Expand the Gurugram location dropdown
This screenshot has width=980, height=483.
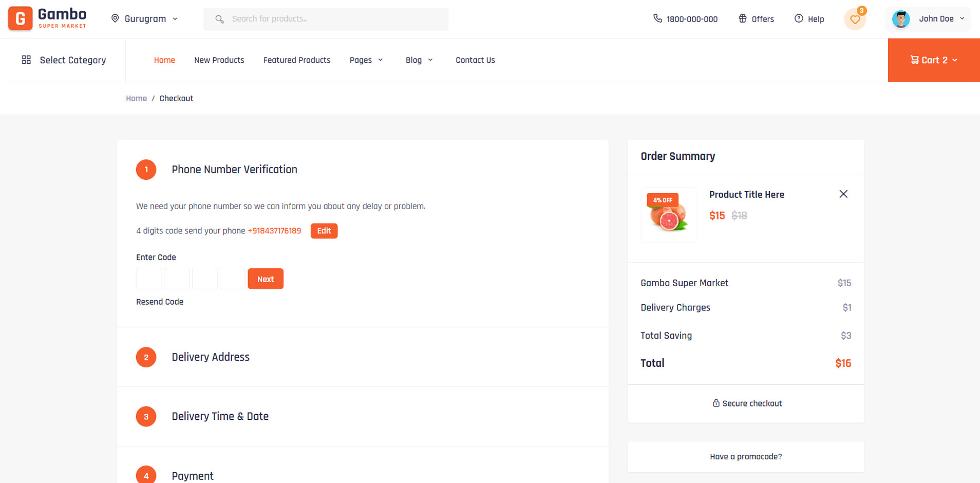tap(145, 19)
